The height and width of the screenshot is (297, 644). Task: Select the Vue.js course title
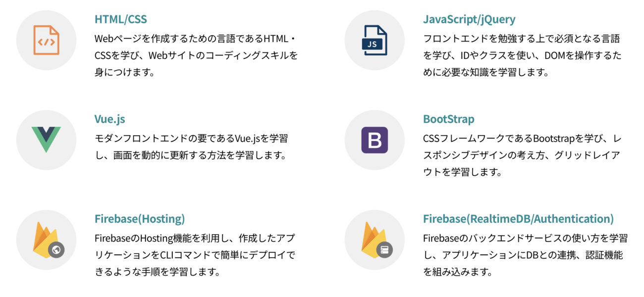point(109,119)
